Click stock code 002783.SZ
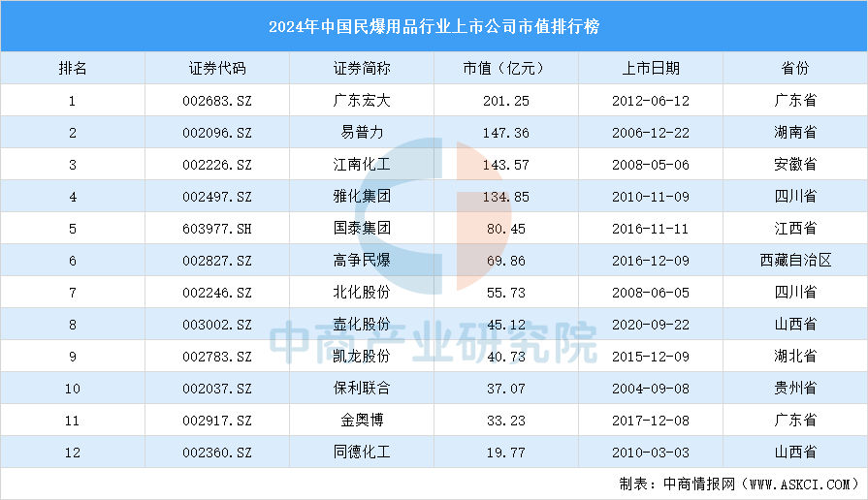 point(217,358)
